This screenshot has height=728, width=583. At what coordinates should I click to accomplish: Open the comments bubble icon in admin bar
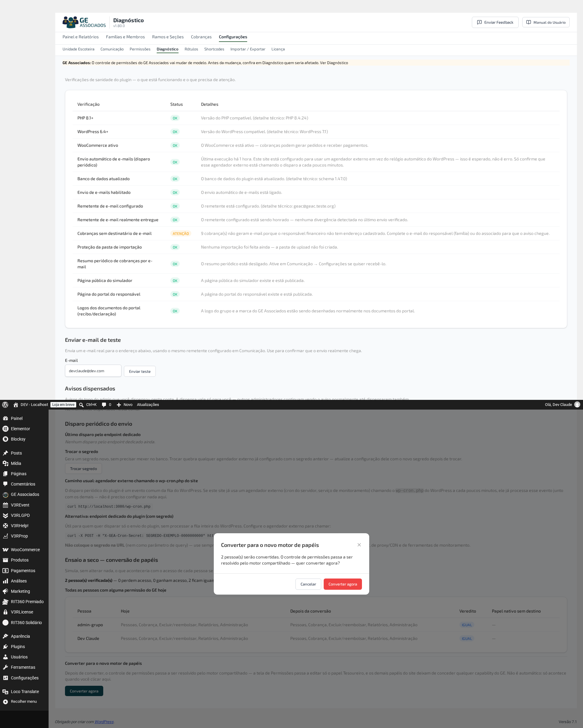tap(104, 404)
